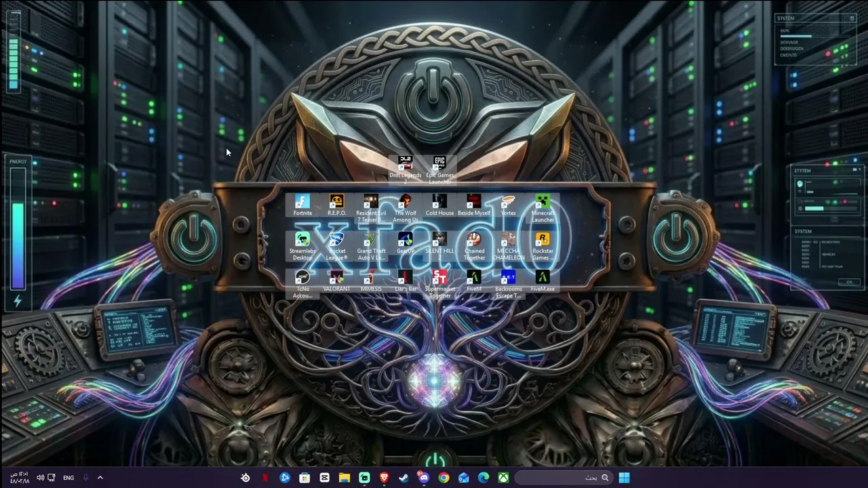The width and height of the screenshot is (868, 488).
Task: Select the TcNo Account Switcher shortcut
Action: pyautogui.click(x=302, y=285)
